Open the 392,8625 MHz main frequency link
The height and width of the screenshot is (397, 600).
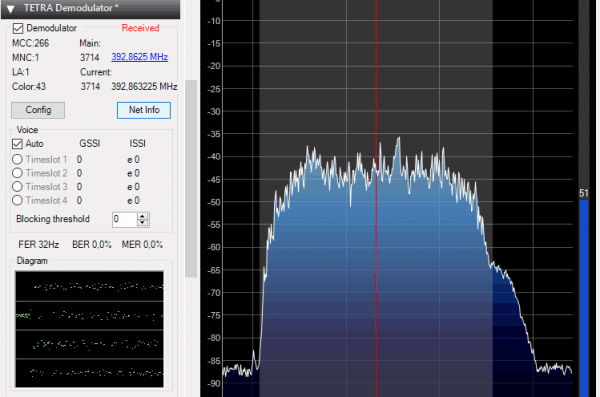140,57
